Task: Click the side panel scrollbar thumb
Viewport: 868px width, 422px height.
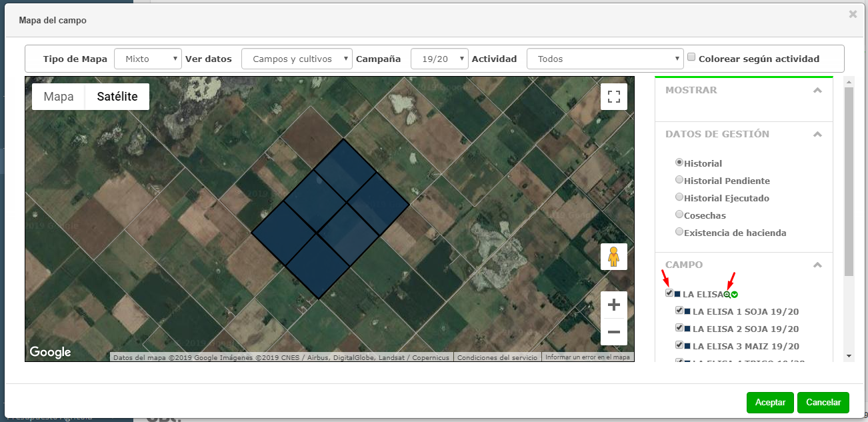Action: coord(849,181)
